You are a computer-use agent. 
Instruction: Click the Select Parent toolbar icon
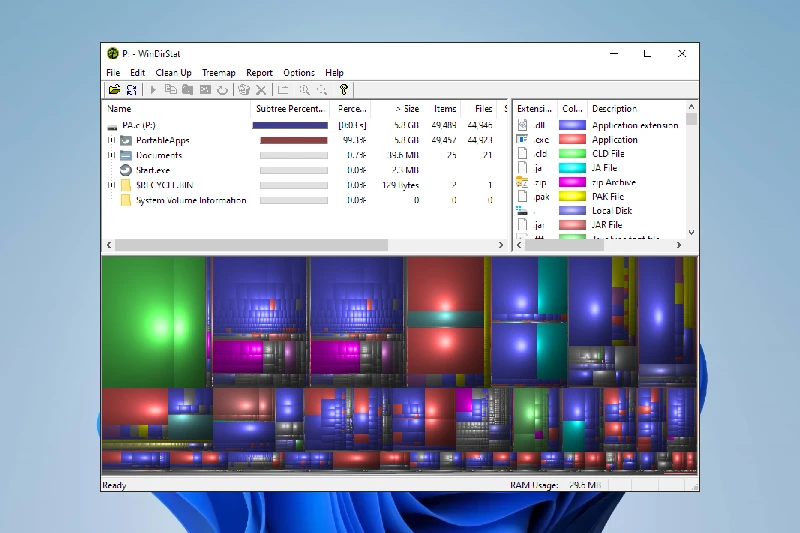(x=283, y=90)
